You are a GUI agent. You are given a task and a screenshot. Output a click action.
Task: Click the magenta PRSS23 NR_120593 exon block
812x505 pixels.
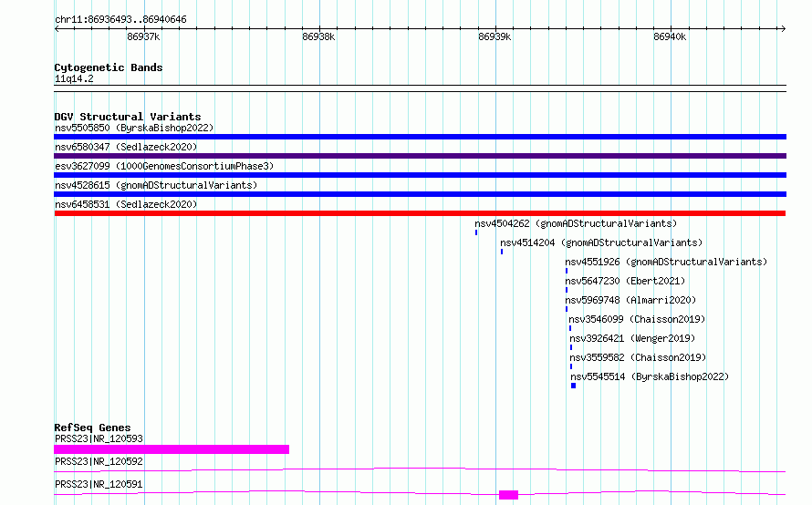point(172,449)
